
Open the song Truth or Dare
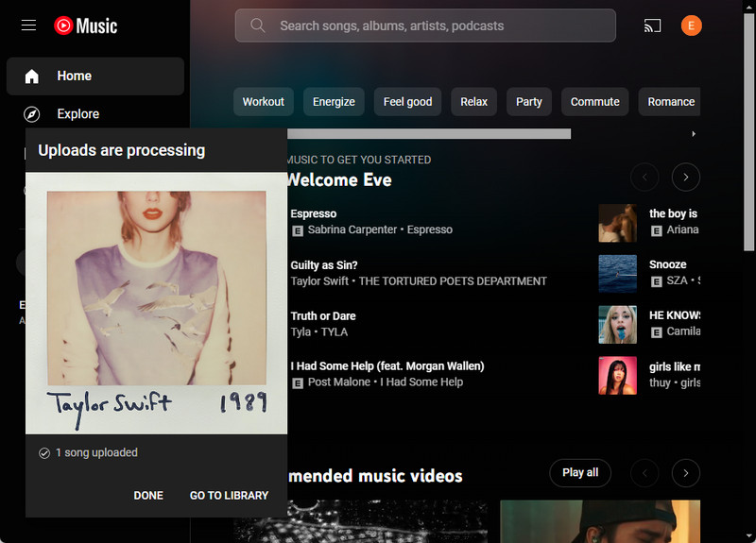pos(323,316)
